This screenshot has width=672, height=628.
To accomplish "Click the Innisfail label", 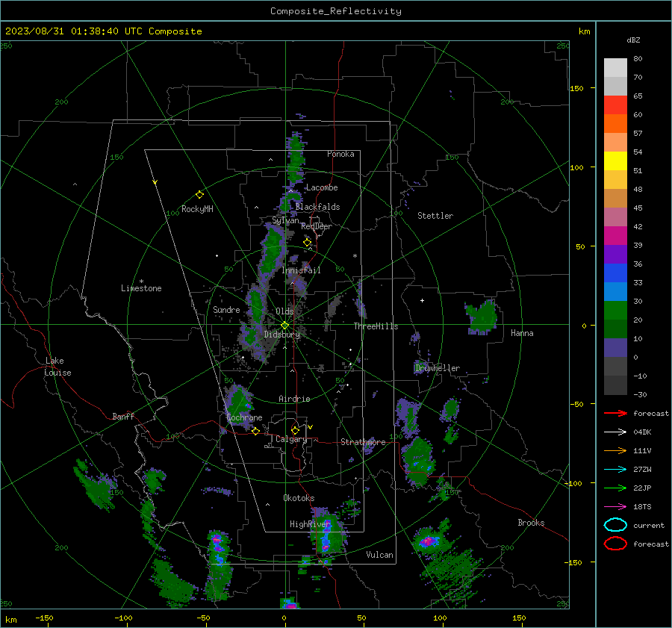I will click(301, 270).
